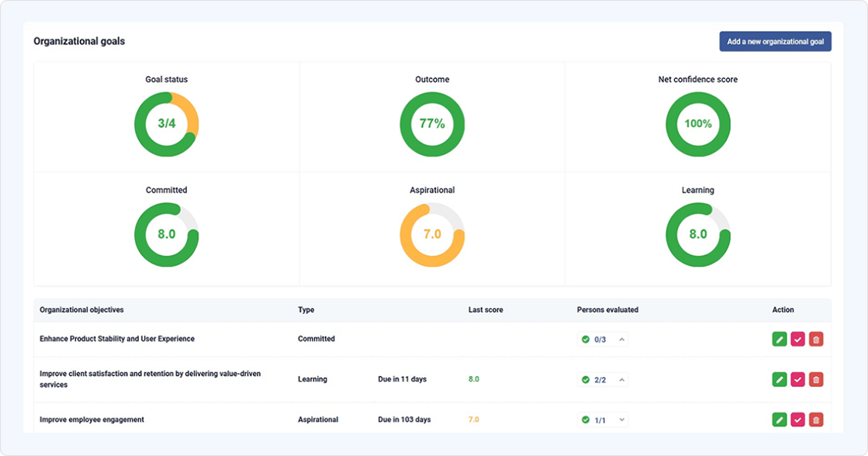Viewport: 868px width, 456px height.
Task: Open evaluation via pink check icon for Product Stability goal
Action: (797, 339)
